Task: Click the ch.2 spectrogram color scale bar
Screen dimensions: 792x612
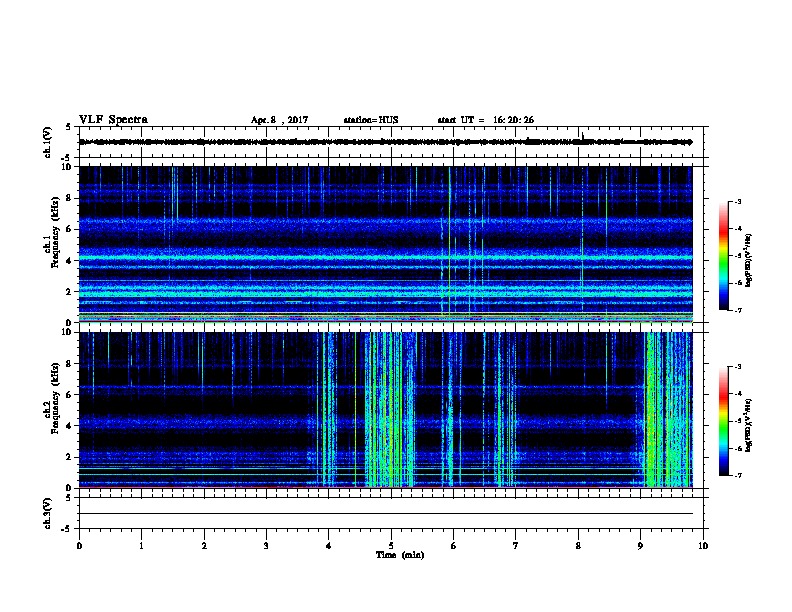Action: pyautogui.click(x=723, y=421)
